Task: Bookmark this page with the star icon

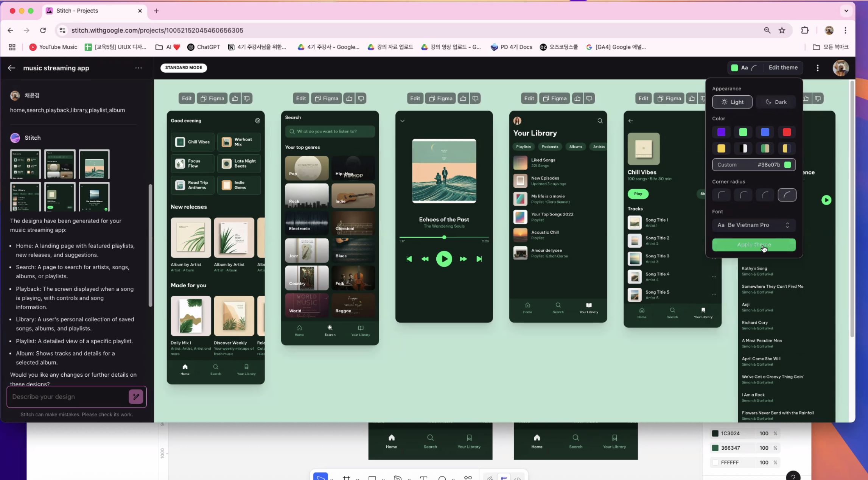Action: (x=782, y=30)
